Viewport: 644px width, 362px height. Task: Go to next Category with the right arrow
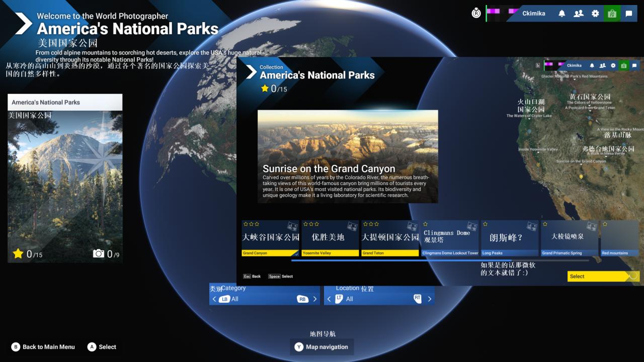(315, 299)
